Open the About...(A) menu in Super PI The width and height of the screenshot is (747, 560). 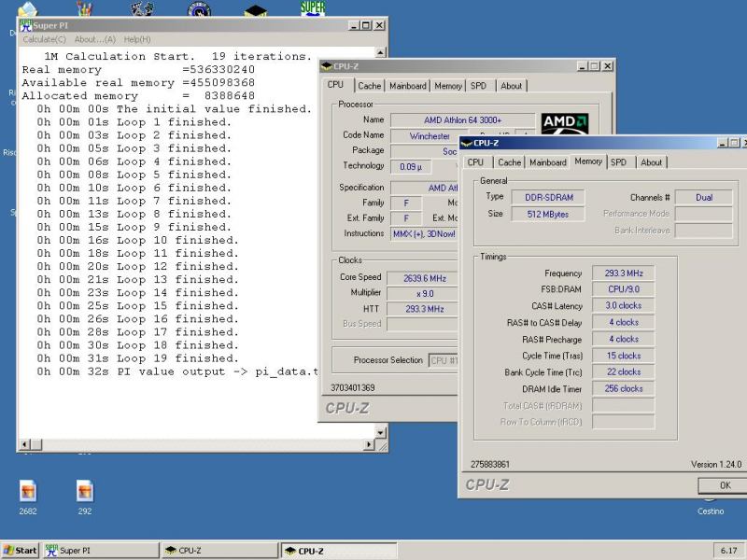point(95,39)
